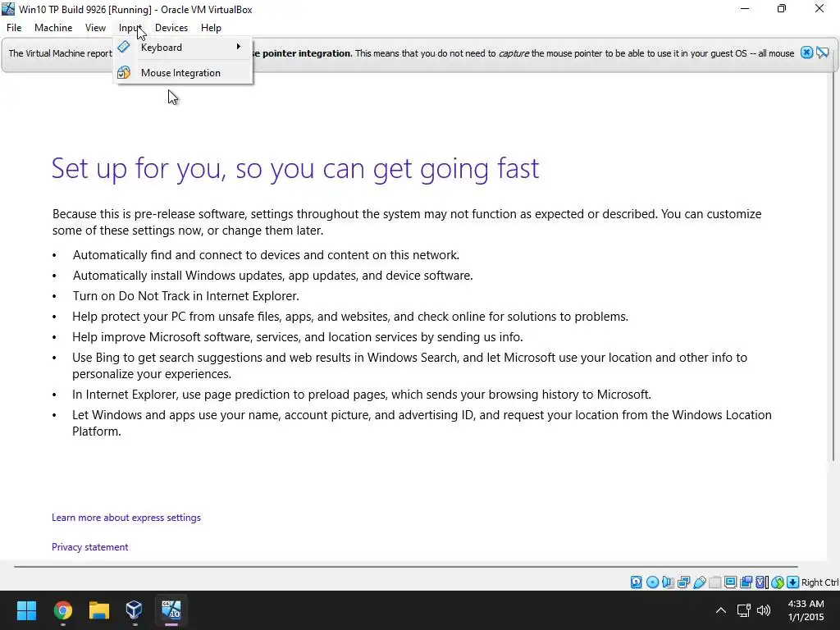Click the VirtualBox window title bar icon
The height and width of the screenshot is (630, 840).
click(8, 9)
